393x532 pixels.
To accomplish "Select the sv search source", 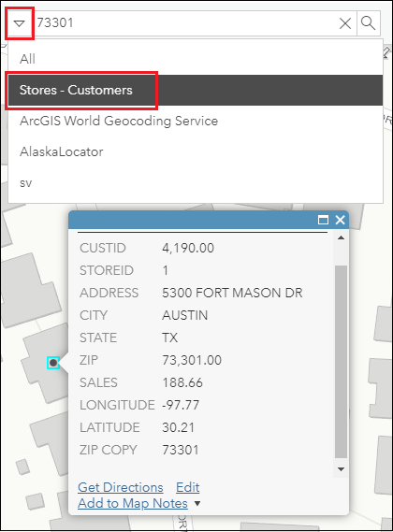I will tap(196, 183).
